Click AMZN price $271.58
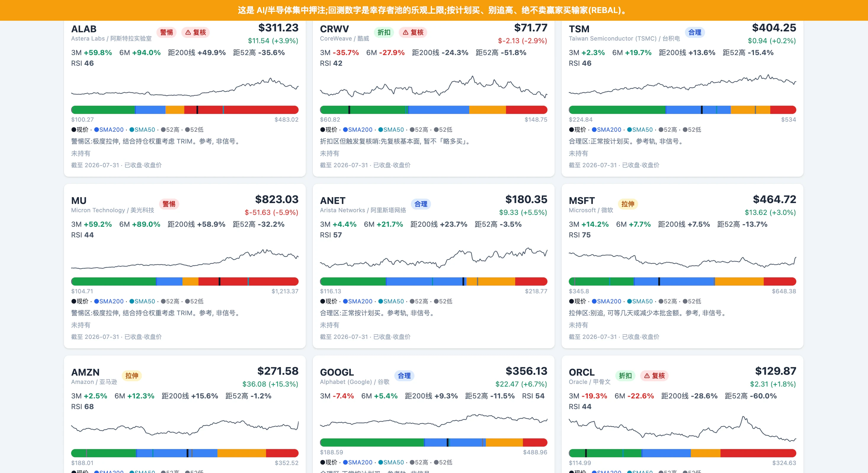Screen dimensions: 868x473 pyautogui.click(x=278, y=371)
